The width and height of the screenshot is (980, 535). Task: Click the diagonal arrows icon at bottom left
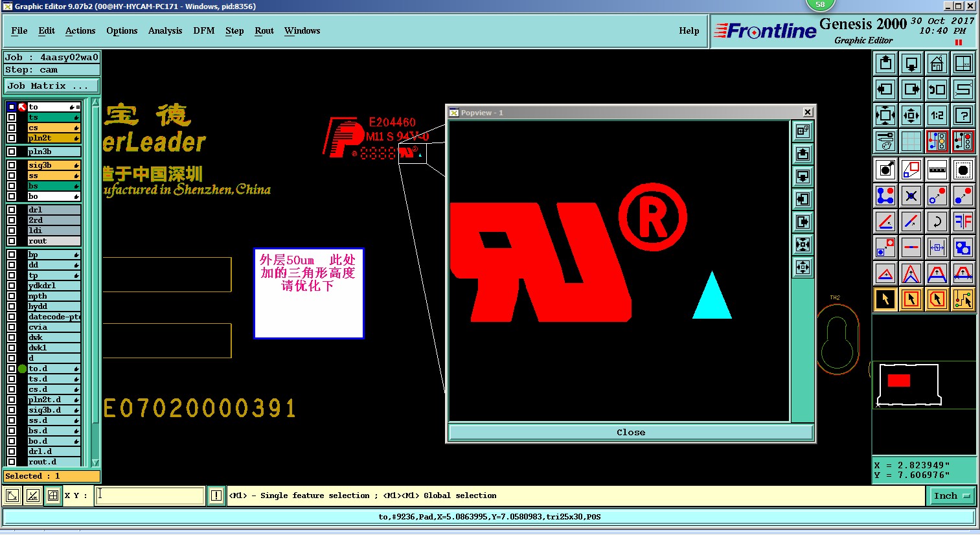pos(12,495)
